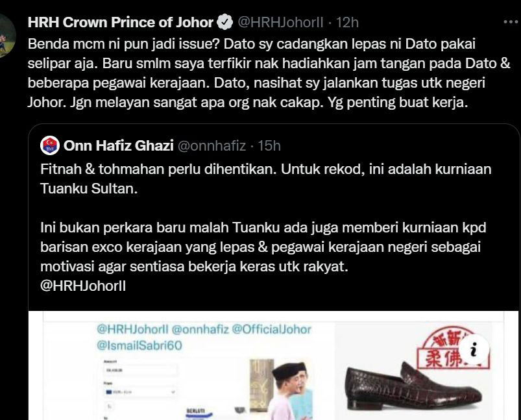Image resolution: width=521 pixels, height=420 pixels.
Task: Click Onn Hafiz Ghazi display name
Action: pyautogui.click(x=119, y=145)
